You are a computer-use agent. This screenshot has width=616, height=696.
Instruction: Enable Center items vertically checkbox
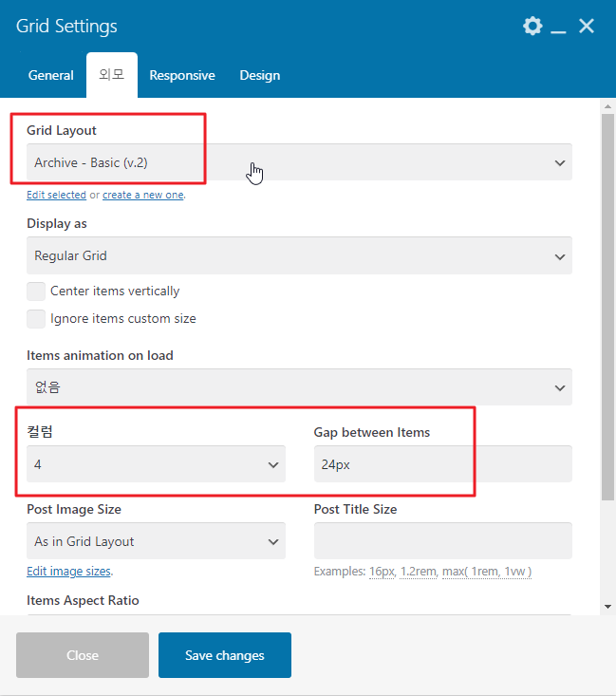[36, 292]
